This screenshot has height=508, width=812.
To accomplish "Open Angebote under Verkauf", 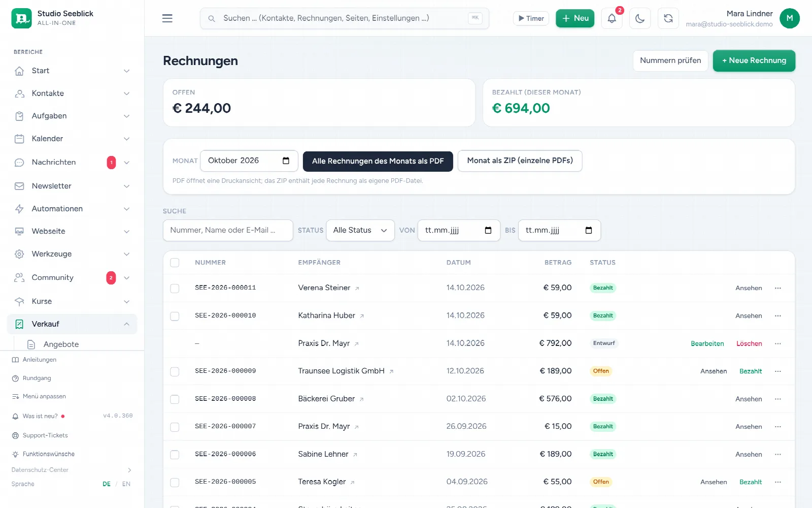I will 61,344.
